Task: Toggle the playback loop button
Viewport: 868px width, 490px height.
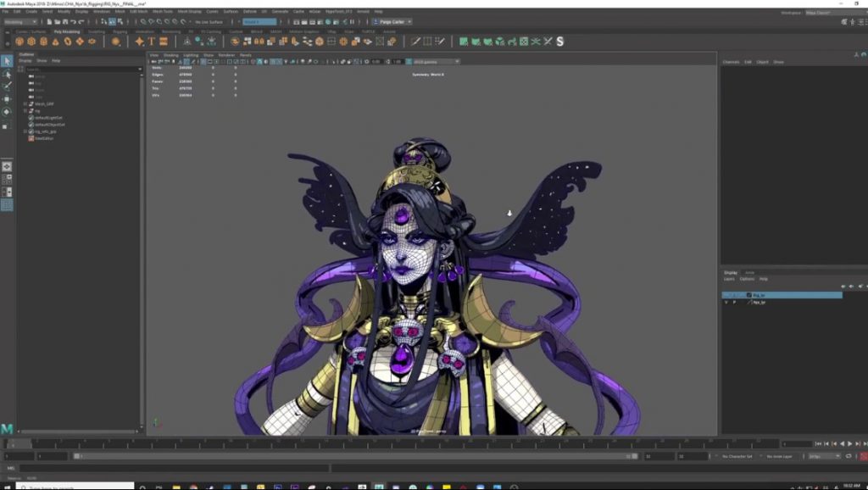Action: [x=848, y=456]
